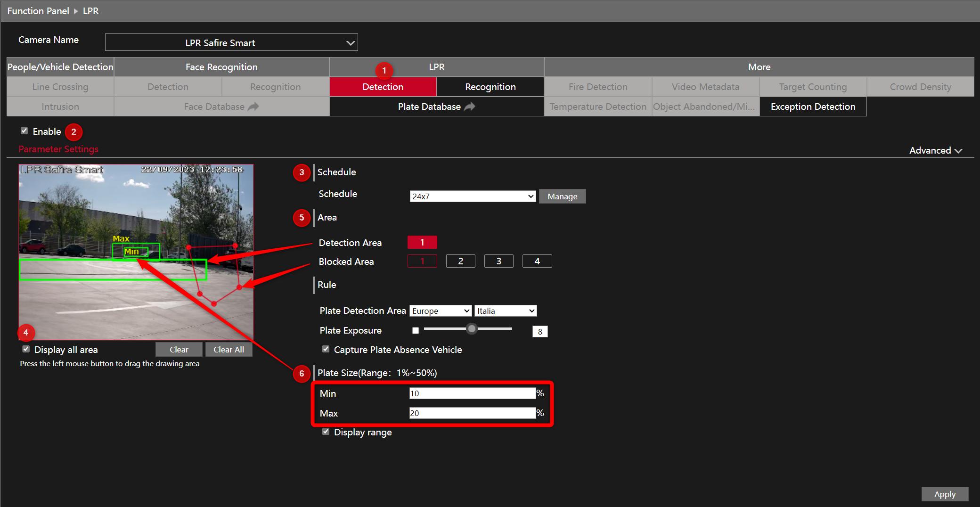Click the Min plate size input field
The width and height of the screenshot is (980, 507).
(472, 393)
